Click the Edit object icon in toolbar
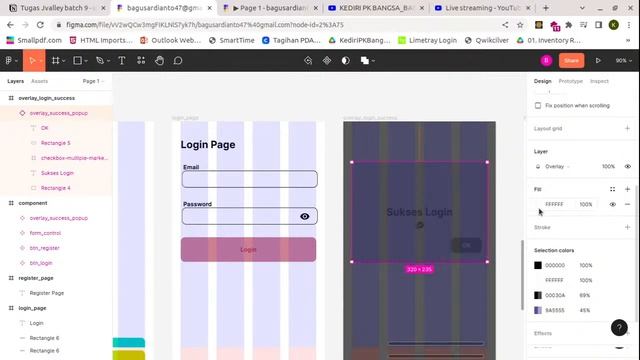 [308, 60]
